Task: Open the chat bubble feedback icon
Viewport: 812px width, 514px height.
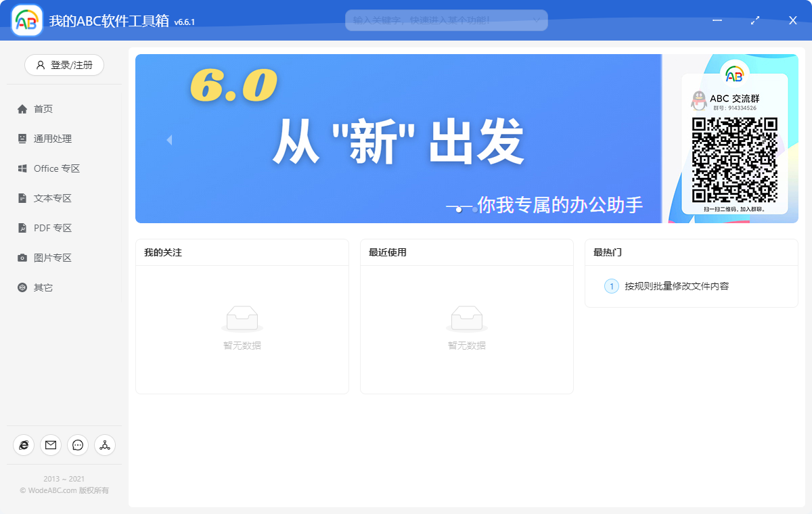Action: [x=77, y=445]
